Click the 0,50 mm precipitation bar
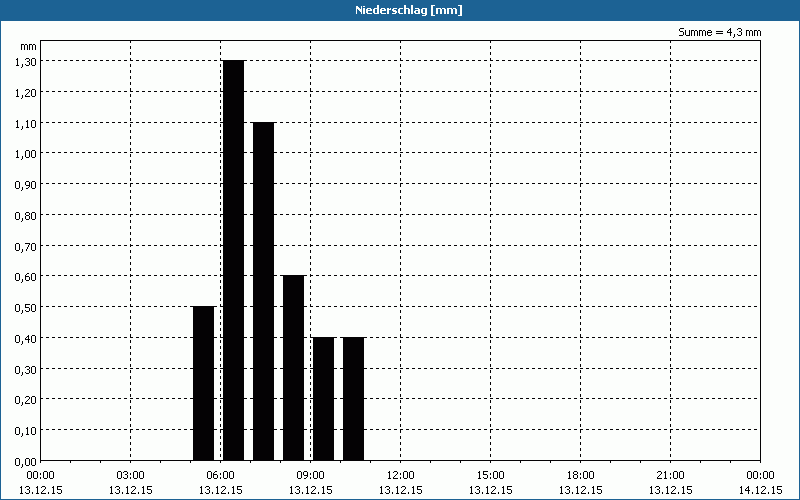The width and height of the screenshot is (800, 500). coord(204,384)
